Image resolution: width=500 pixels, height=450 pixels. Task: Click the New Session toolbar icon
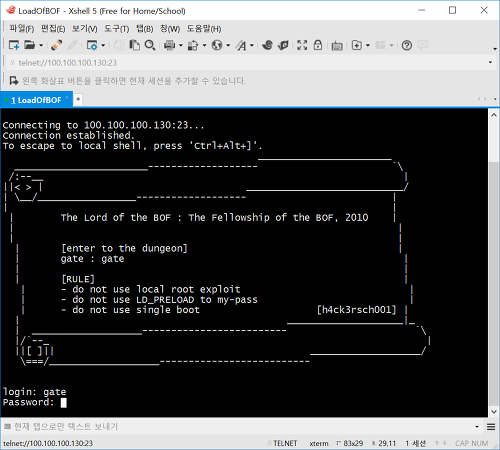point(14,45)
